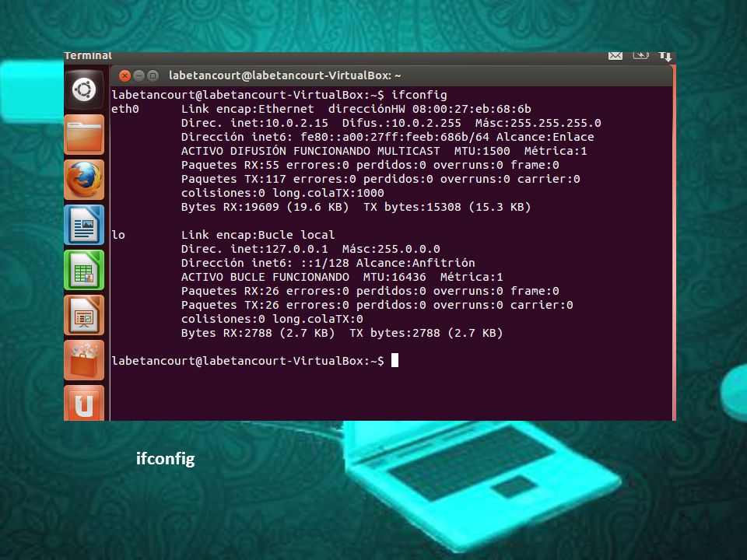Maximize the terminal window
Viewport: 747px width, 560px height.
[153, 75]
